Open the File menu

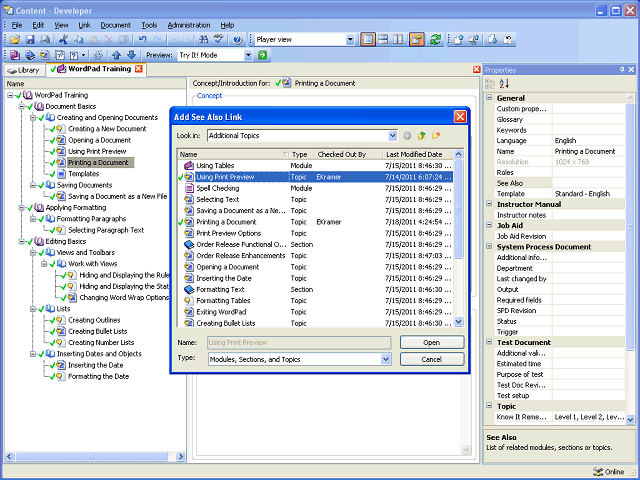(17, 25)
